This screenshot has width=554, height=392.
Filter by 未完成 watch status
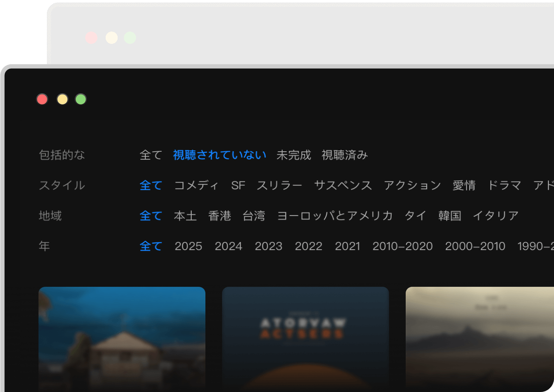294,155
